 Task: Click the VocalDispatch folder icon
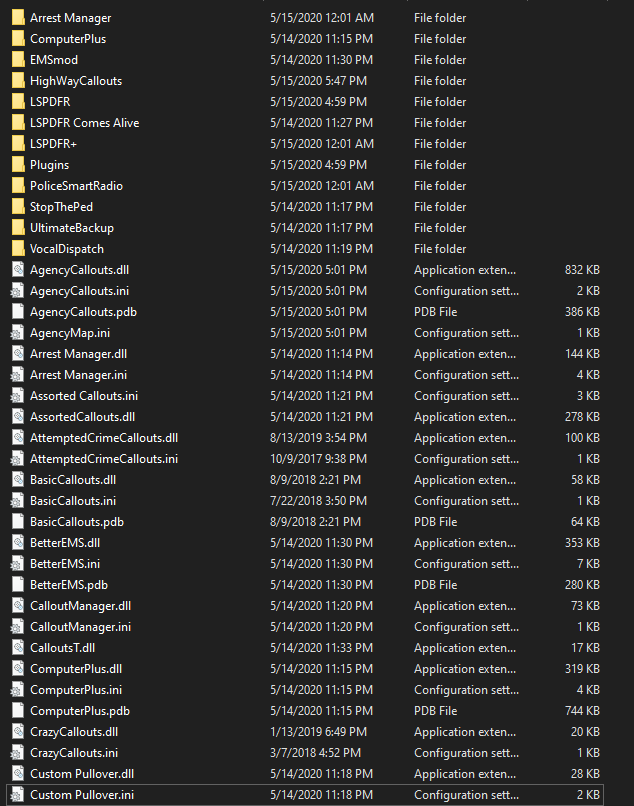tap(18, 249)
